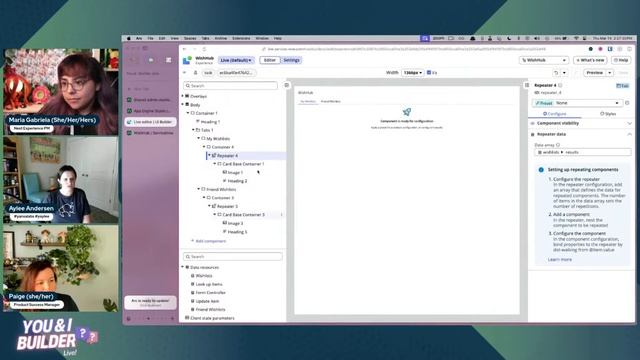The image size is (640, 360).
Task: Click into the data resources Search field
Action: [233, 256]
